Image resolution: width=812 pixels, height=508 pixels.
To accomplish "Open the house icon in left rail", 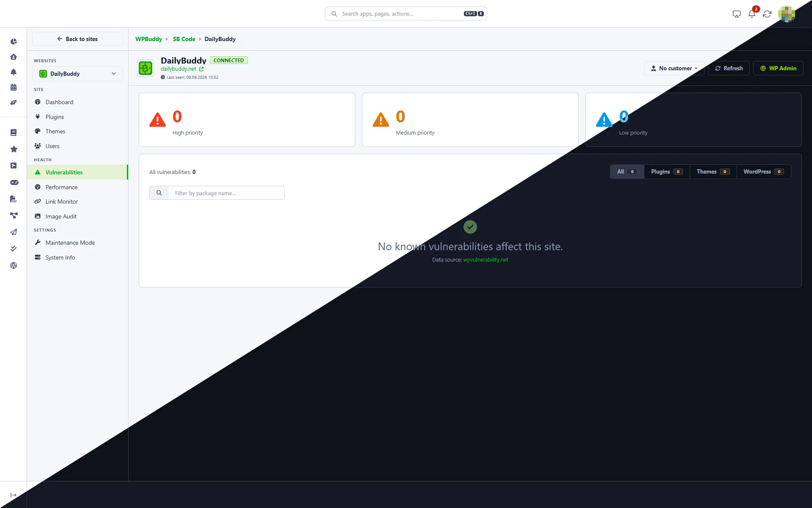I will click(x=14, y=57).
